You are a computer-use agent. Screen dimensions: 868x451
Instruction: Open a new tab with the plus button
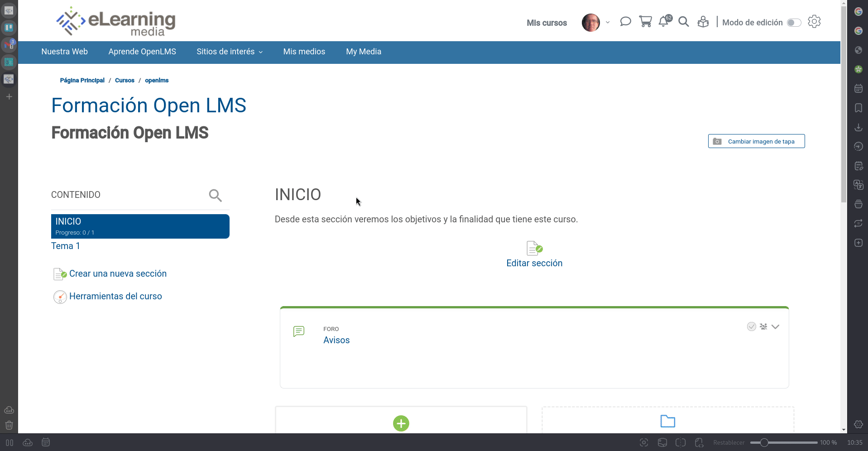[9, 96]
